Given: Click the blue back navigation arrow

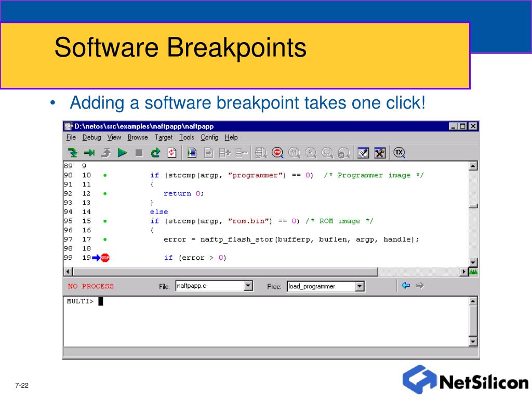Looking at the screenshot, I should coord(406,285).
